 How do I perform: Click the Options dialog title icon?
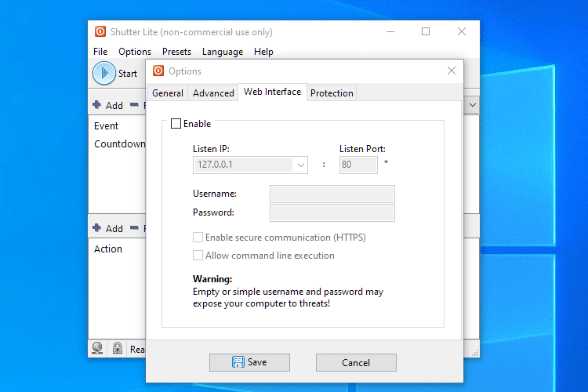point(158,71)
